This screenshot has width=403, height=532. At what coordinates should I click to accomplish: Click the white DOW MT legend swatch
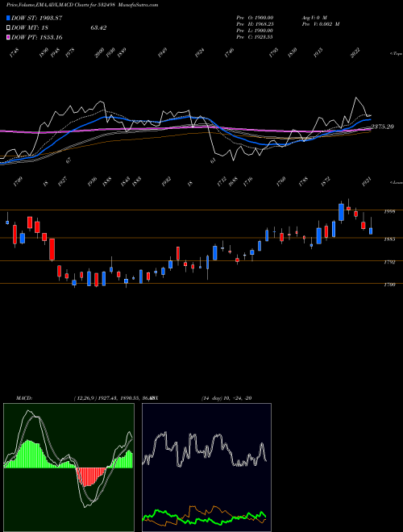[9, 28]
